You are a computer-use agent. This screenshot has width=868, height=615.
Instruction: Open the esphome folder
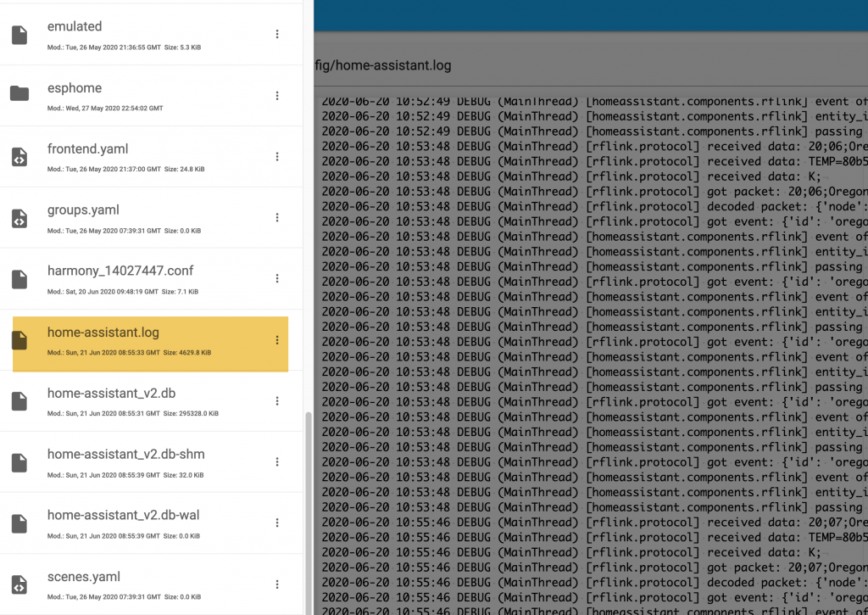(75, 88)
